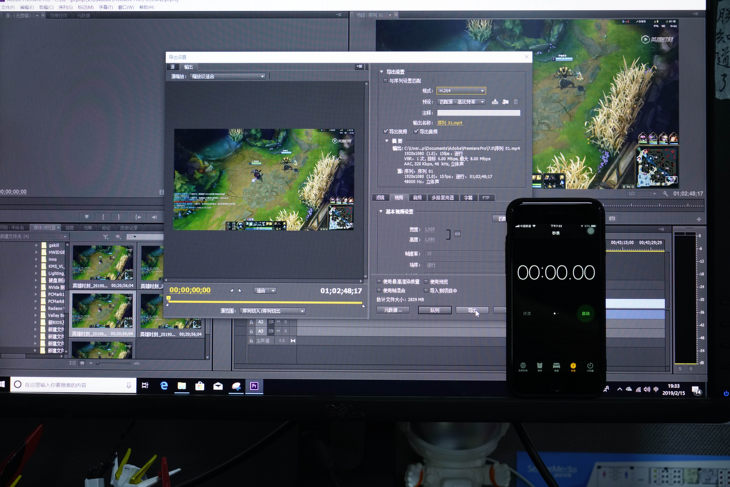Collapse the Summary section triangle

[x=386, y=141]
